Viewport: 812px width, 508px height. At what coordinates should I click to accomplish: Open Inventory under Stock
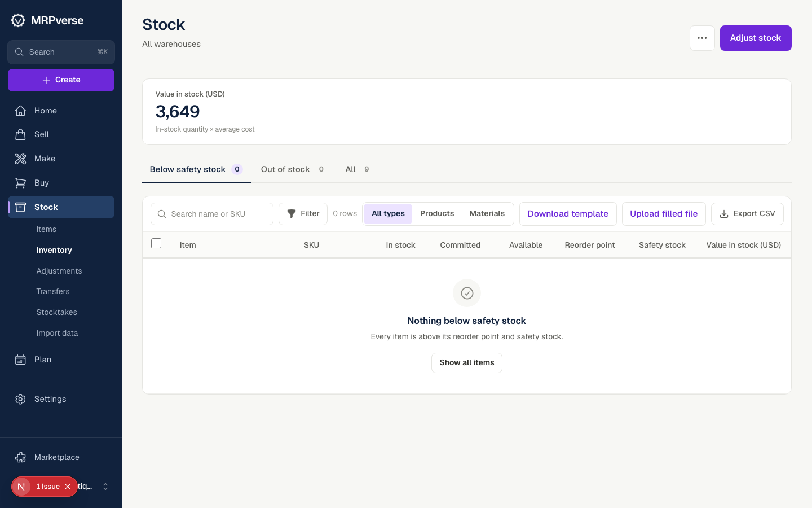(x=54, y=250)
